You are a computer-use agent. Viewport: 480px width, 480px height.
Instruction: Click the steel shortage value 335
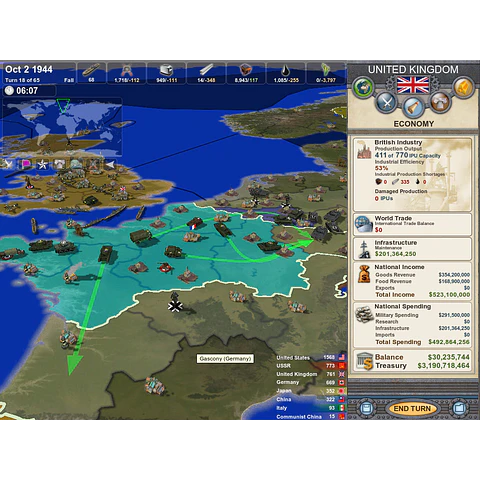pyautogui.click(x=405, y=182)
